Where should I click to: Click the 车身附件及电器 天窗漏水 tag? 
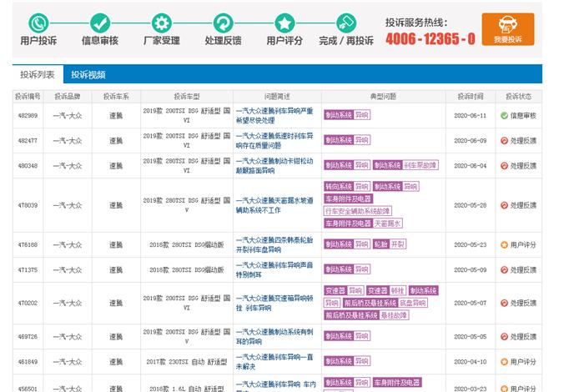(363, 224)
